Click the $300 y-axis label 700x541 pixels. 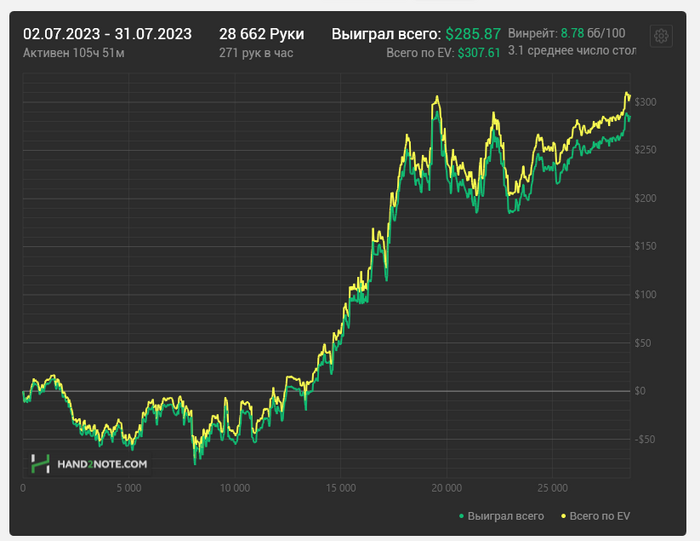point(646,102)
